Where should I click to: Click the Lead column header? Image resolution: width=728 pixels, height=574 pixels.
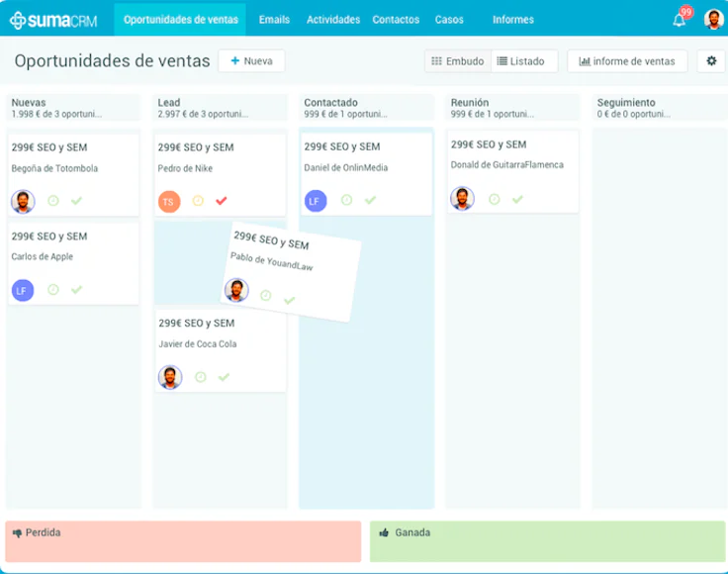[220, 108]
